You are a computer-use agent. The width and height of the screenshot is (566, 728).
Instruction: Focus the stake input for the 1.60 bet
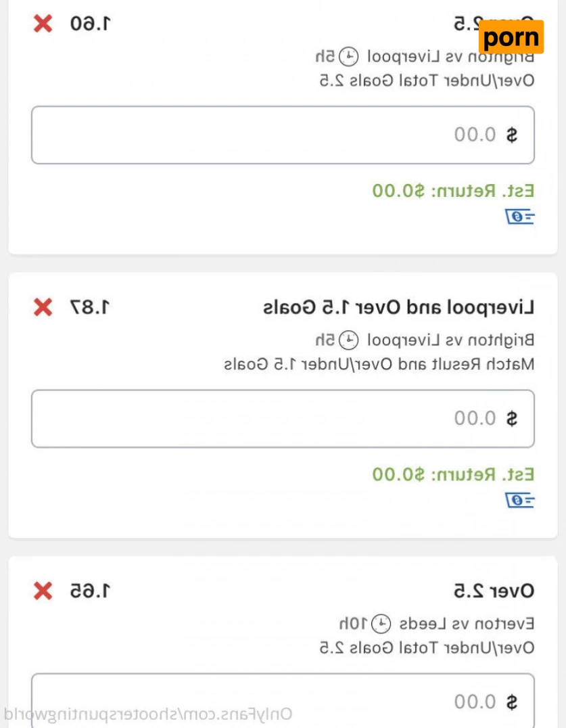[283, 135]
